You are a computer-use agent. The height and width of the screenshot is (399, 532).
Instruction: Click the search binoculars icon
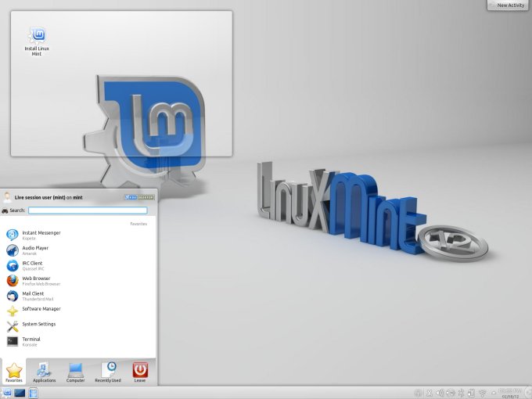tap(5, 210)
